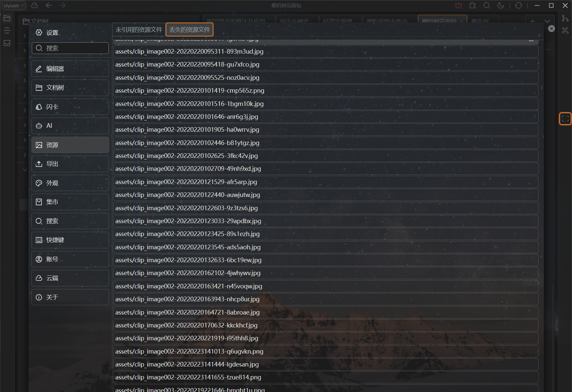Select asset clip_image002-20220220163421-n45voqw.jpg

326,286
